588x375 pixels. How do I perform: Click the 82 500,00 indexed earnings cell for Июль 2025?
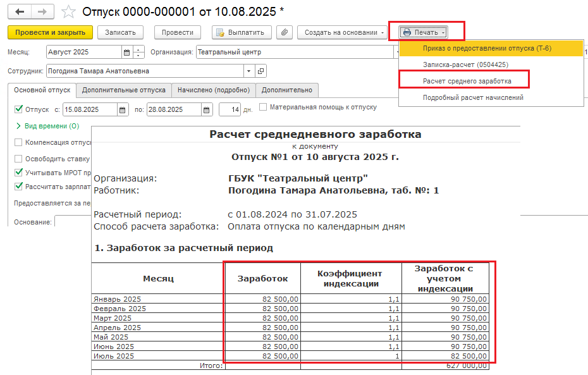click(446, 356)
